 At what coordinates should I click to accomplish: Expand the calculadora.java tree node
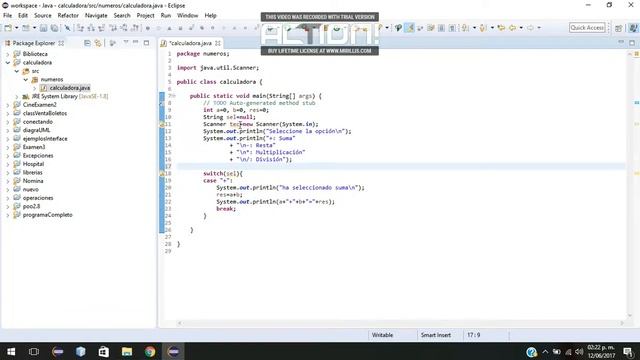pos(35,88)
